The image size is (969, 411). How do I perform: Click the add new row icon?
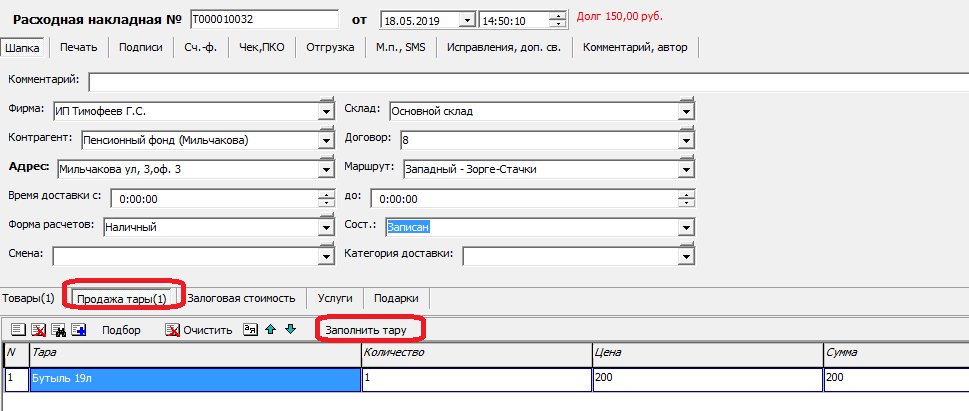pos(19,329)
